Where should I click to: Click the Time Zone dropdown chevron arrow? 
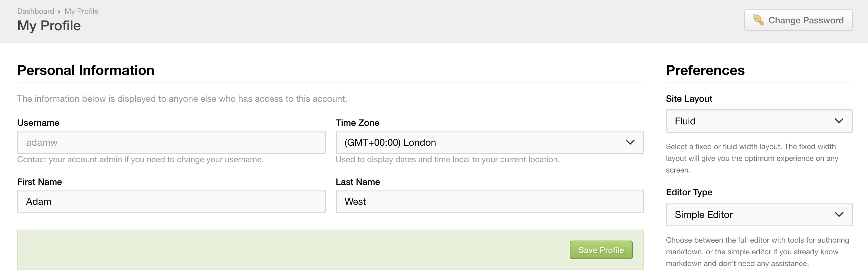[x=630, y=142]
